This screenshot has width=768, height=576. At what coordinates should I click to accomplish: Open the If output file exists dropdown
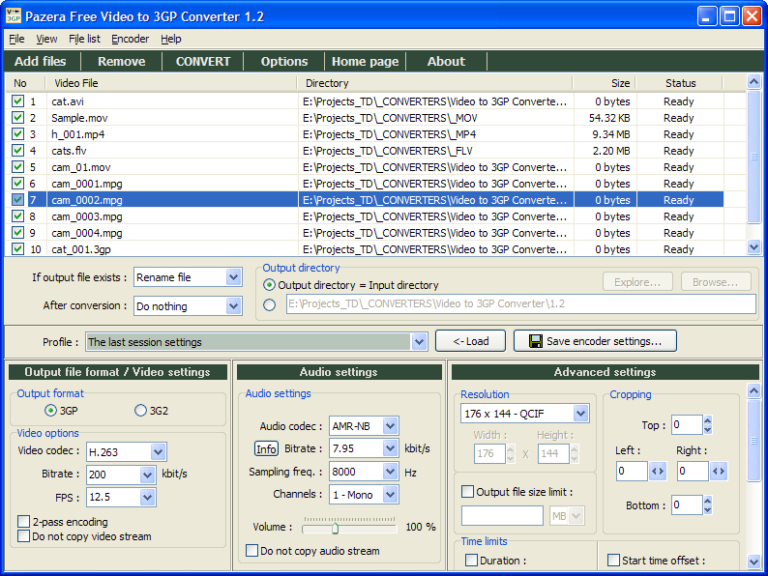click(x=233, y=277)
